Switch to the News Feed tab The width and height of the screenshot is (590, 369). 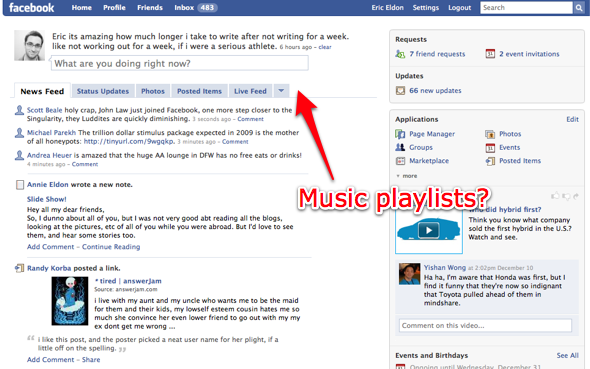click(x=42, y=91)
